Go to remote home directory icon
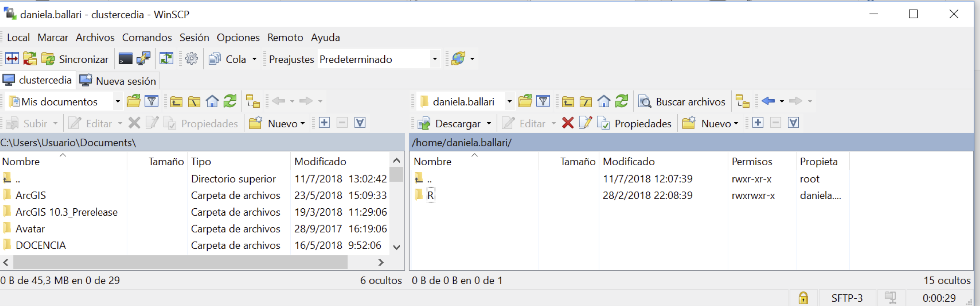980x306 pixels. (603, 101)
